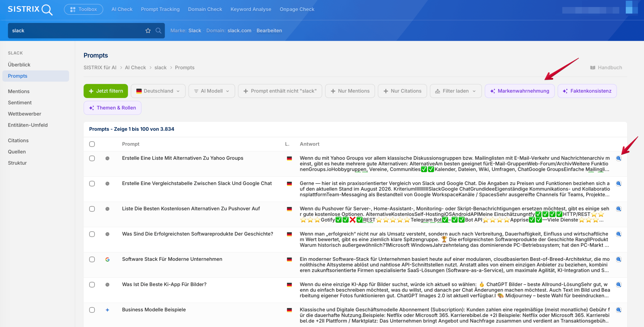
Task: Select the Software Stack prompt checkbox
Action: coord(92,259)
